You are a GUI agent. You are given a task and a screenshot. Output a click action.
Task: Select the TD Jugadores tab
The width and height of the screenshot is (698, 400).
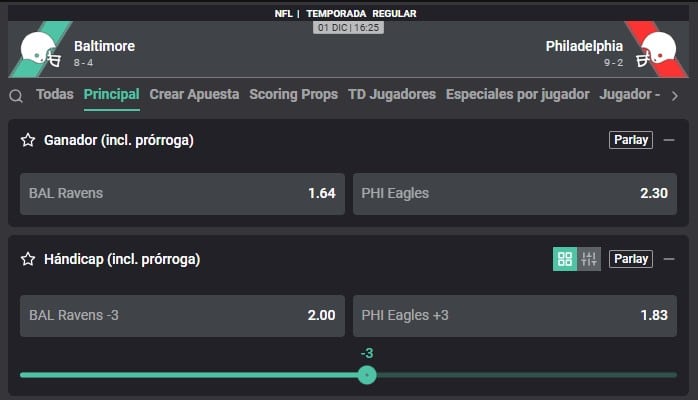[x=392, y=94]
